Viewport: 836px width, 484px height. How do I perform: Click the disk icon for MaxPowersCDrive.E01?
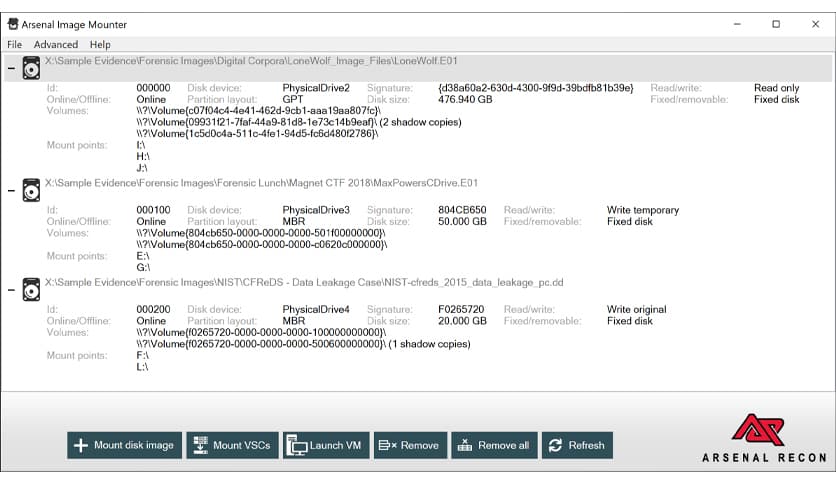click(31, 190)
